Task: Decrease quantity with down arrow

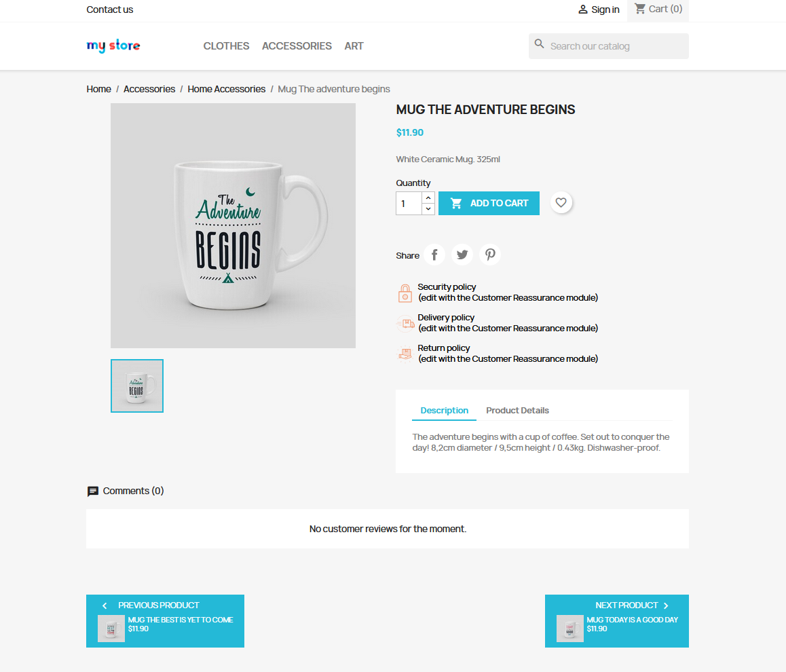Action: [428, 209]
